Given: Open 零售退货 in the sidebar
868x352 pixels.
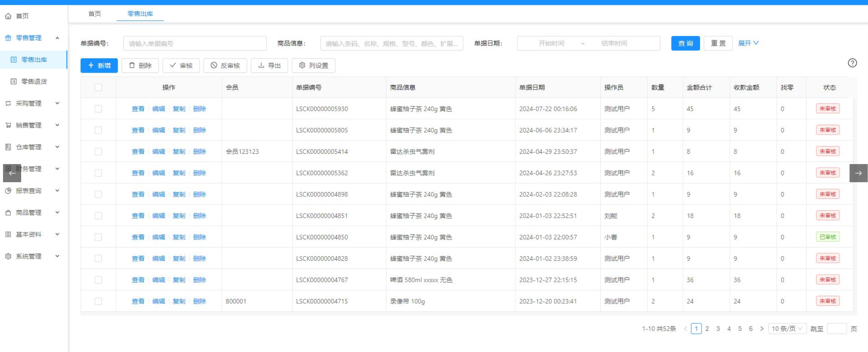Looking at the screenshot, I should tap(34, 82).
